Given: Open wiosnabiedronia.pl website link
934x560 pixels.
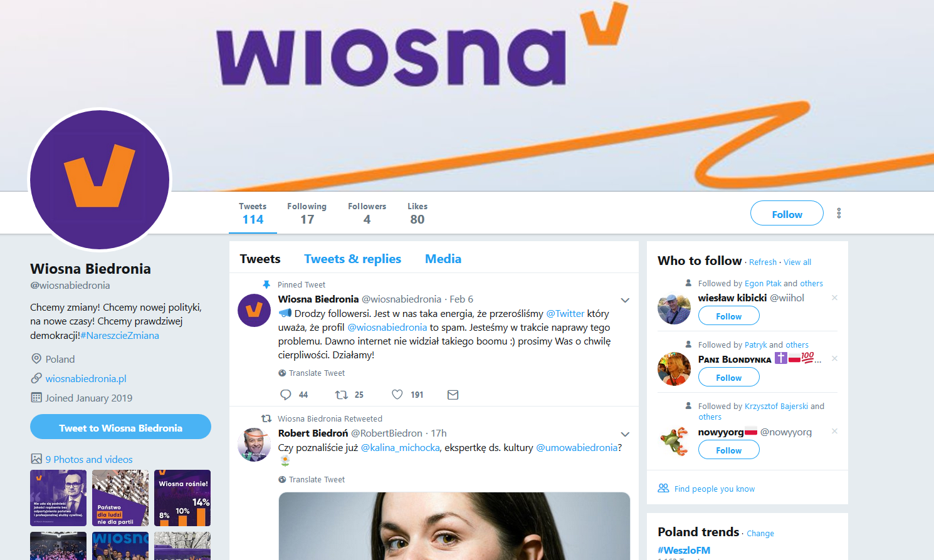Looking at the screenshot, I should [86, 378].
